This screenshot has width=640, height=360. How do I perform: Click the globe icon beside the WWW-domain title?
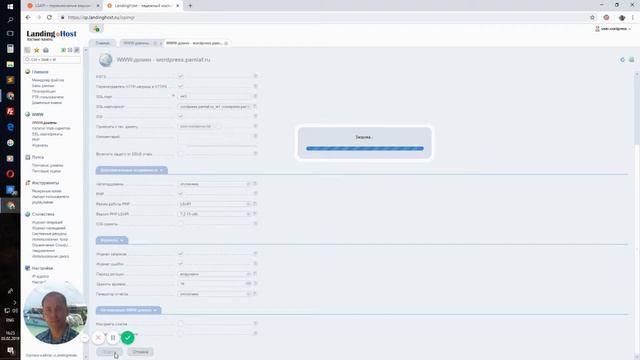click(106, 60)
